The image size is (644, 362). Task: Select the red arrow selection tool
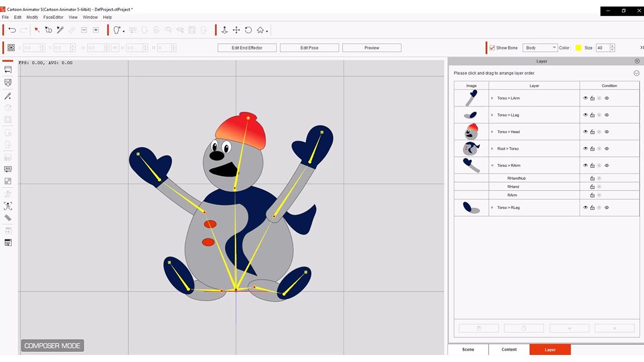coord(37,30)
